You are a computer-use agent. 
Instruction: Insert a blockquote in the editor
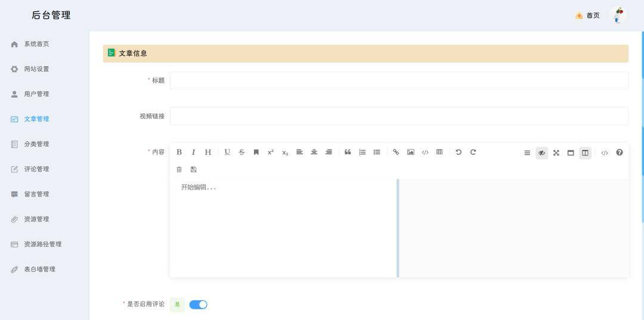coord(348,153)
